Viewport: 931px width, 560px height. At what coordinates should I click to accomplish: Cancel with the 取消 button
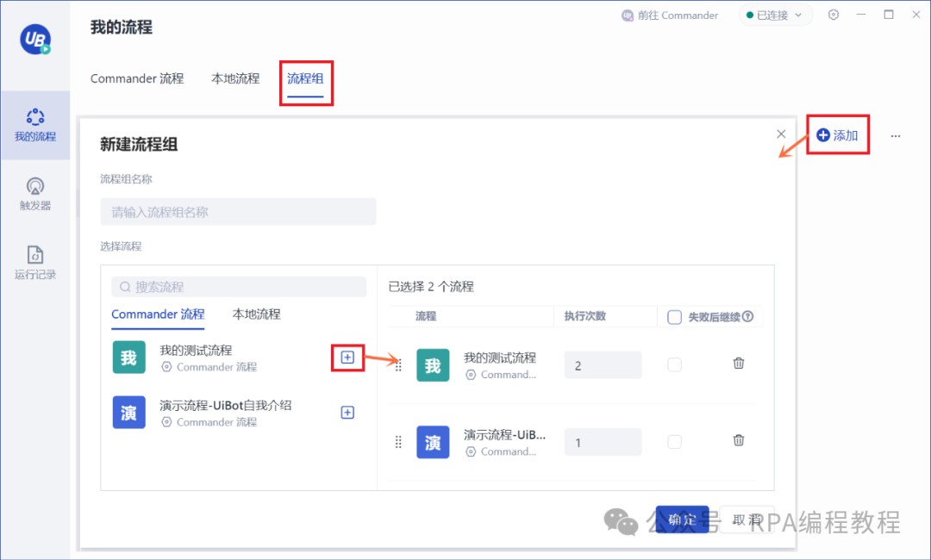point(747,520)
